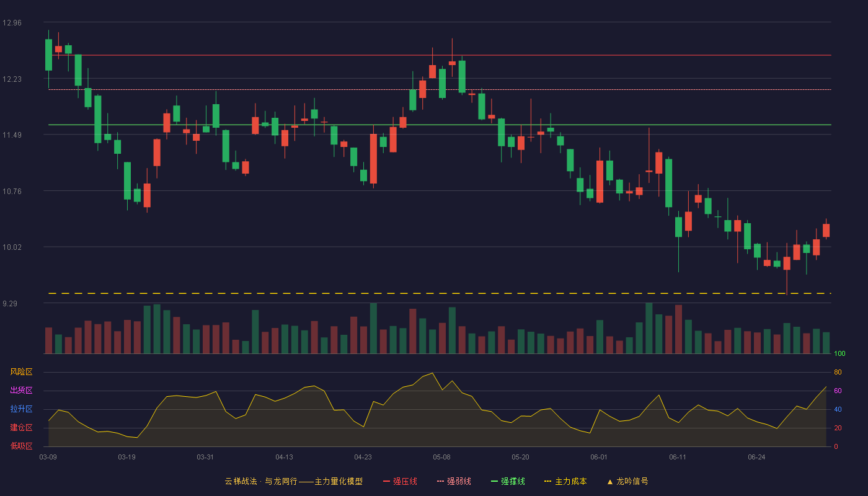
Task: Click the 05-08 date label
Action: coord(441,457)
